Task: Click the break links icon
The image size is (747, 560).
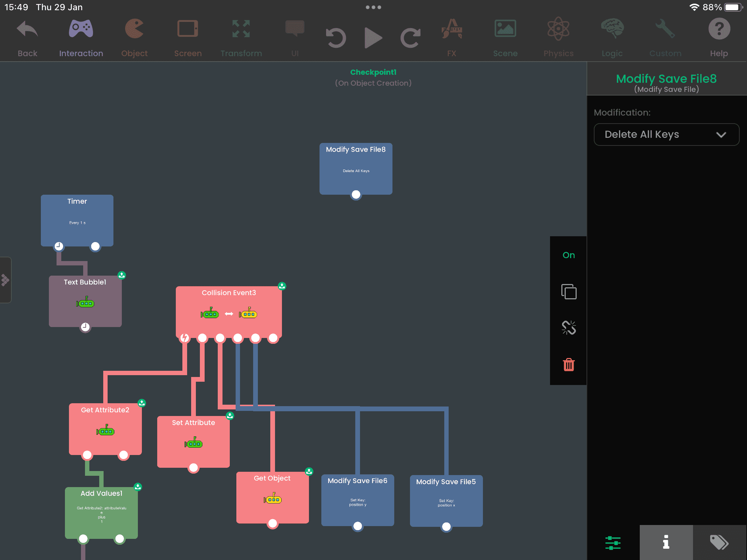Action: coord(569,328)
